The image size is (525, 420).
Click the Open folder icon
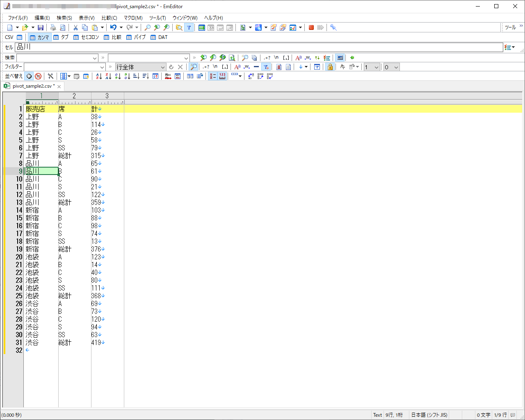click(x=25, y=27)
